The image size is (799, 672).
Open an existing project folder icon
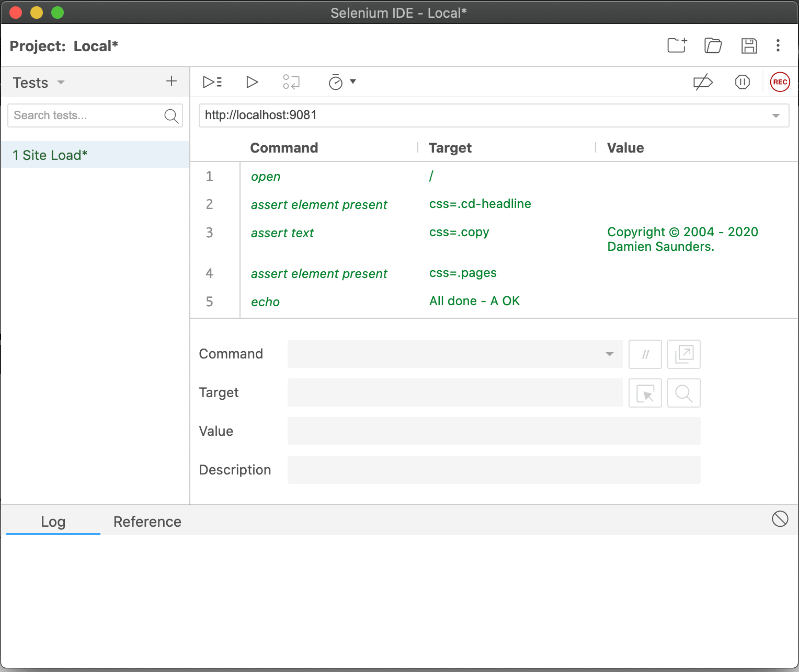tap(713, 45)
